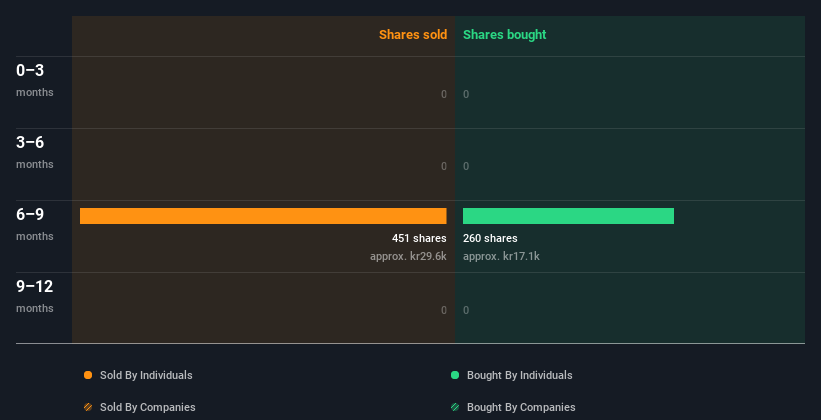821x420 pixels.
Task: Click the 260 shares value
Action: point(490,238)
